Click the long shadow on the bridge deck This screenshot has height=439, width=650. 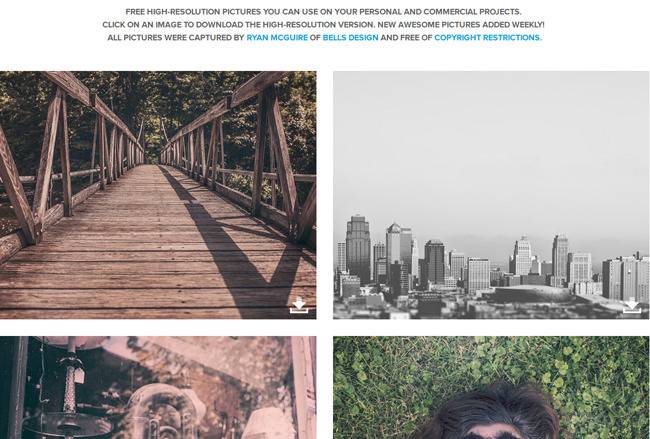coord(232,249)
